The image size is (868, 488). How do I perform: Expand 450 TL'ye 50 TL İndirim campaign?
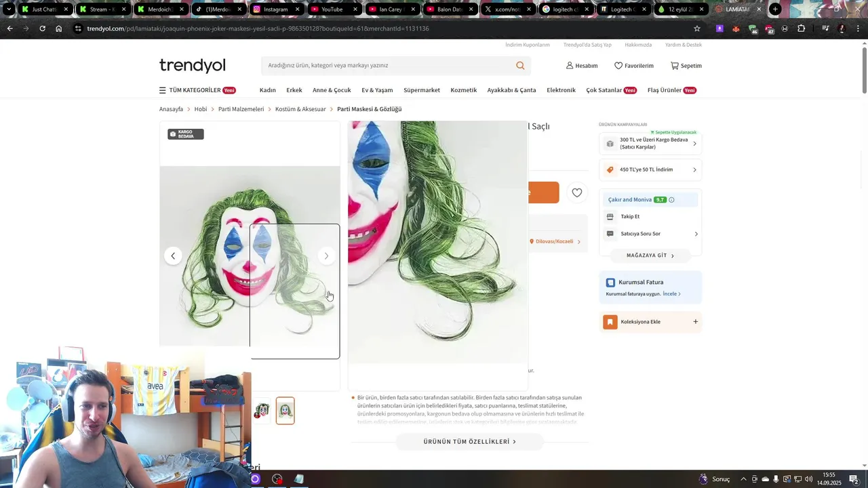click(x=694, y=170)
